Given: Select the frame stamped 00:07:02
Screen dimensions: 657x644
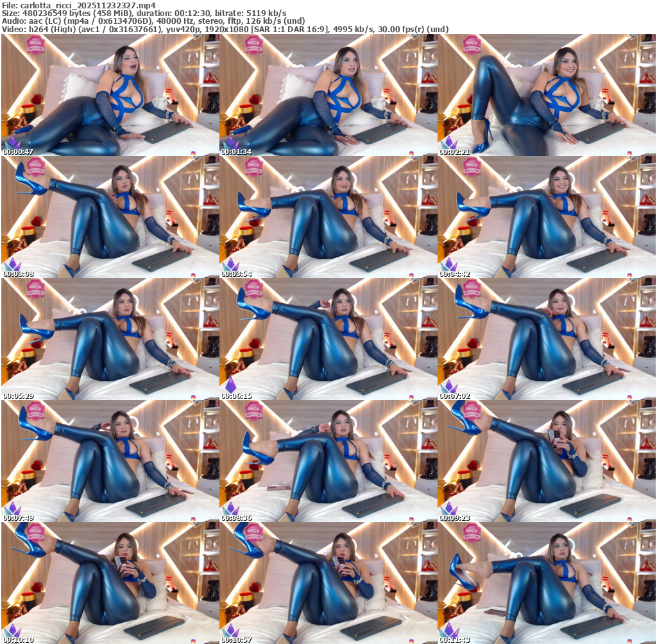Looking at the screenshot, I should point(547,339).
